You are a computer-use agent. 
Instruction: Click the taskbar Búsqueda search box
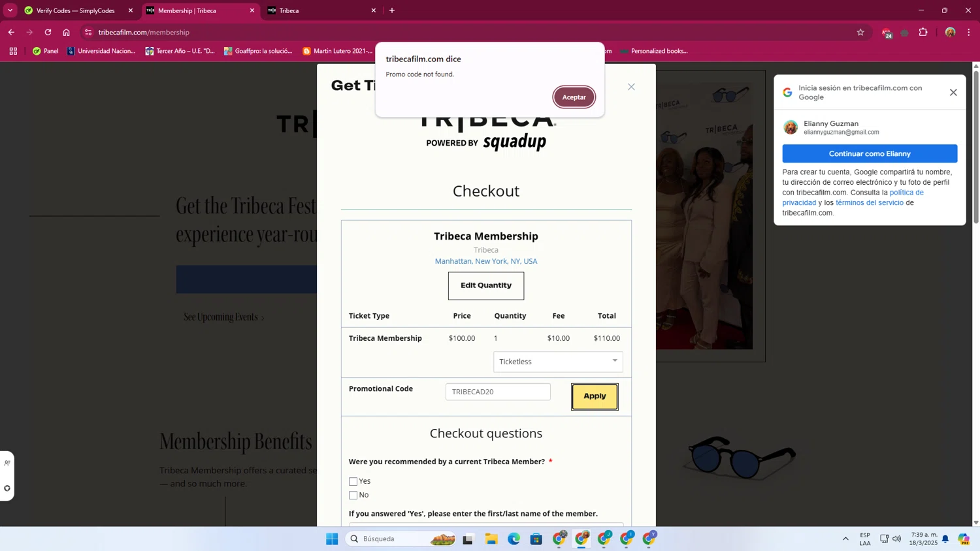coord(401,539)
